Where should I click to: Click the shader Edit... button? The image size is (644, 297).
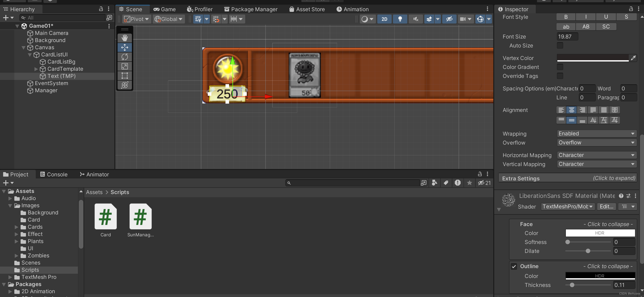pyautogui.click(x=606, y=207)
